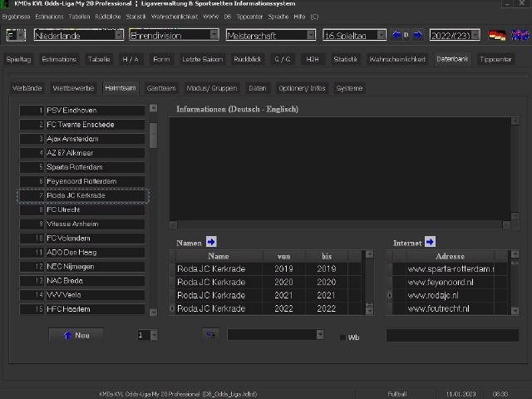Open the Modus/ Gruppen sub-tab
Viewport: 532px width, 399px height.
click(x=212, y=88)
